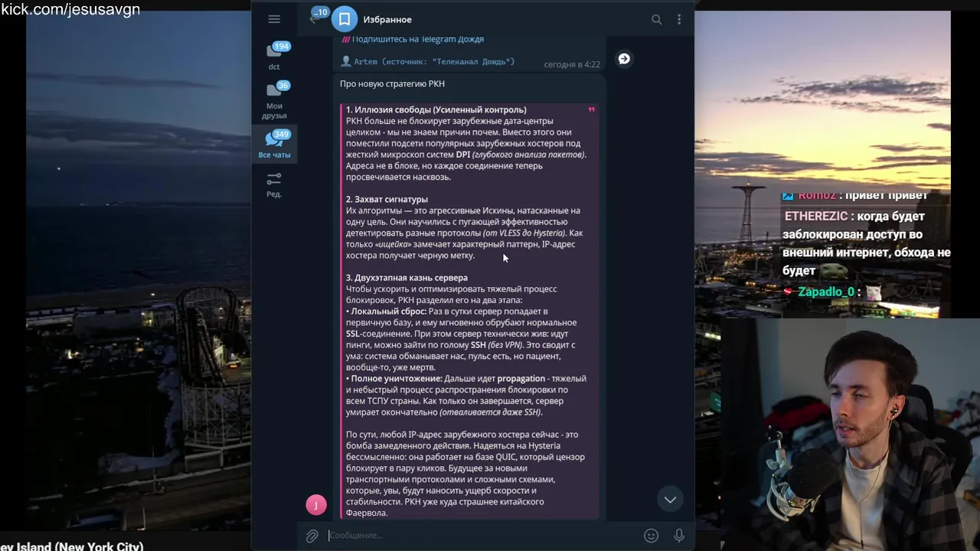Select the Все чаты folder
The image size is (980, 551).
tap(274, 145)
